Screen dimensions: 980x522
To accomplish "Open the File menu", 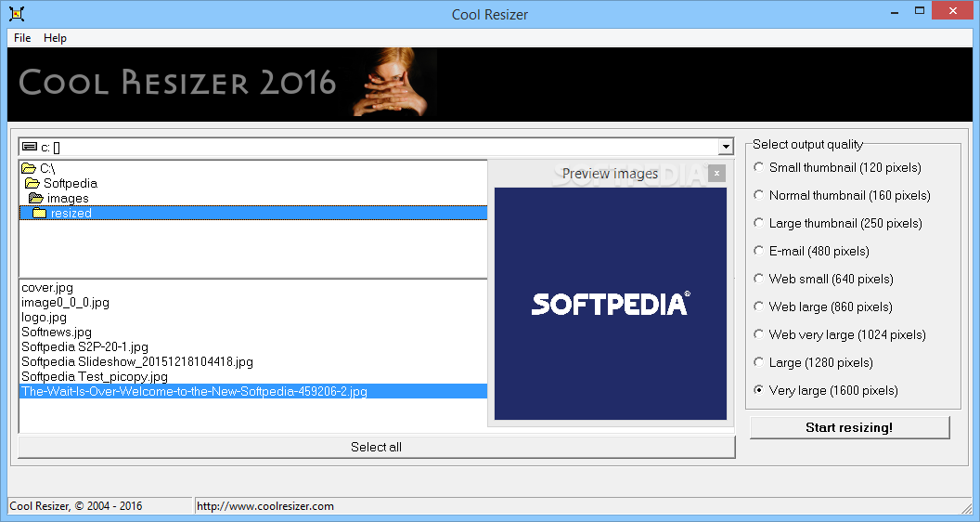I will [x=22, y=37].
